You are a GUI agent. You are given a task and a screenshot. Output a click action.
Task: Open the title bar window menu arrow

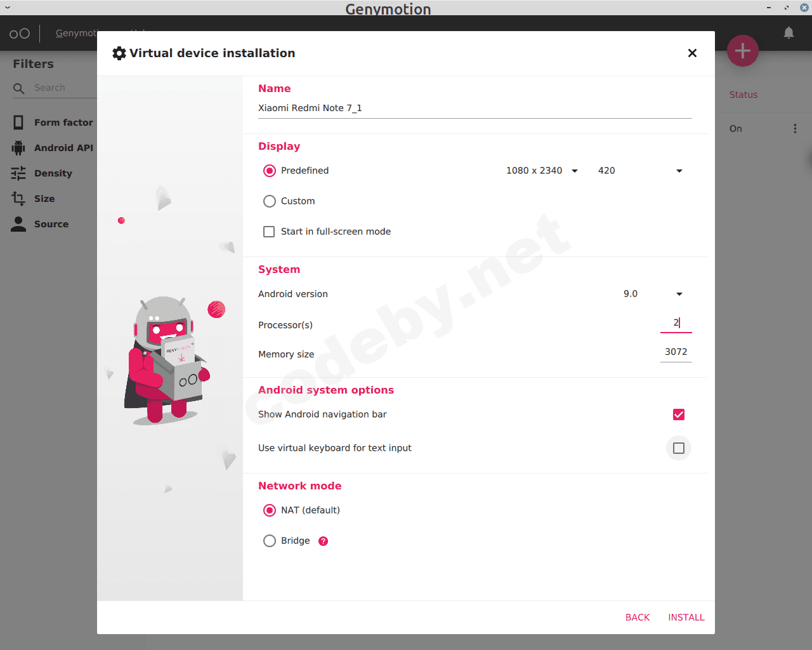pos(8,8)
